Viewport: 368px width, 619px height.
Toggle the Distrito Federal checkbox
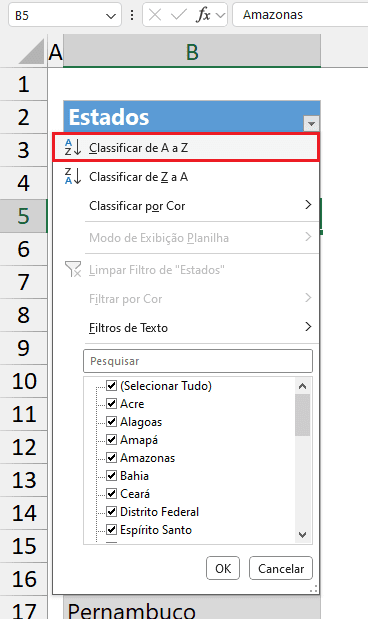pyautogui.click(x=112, y=512)
